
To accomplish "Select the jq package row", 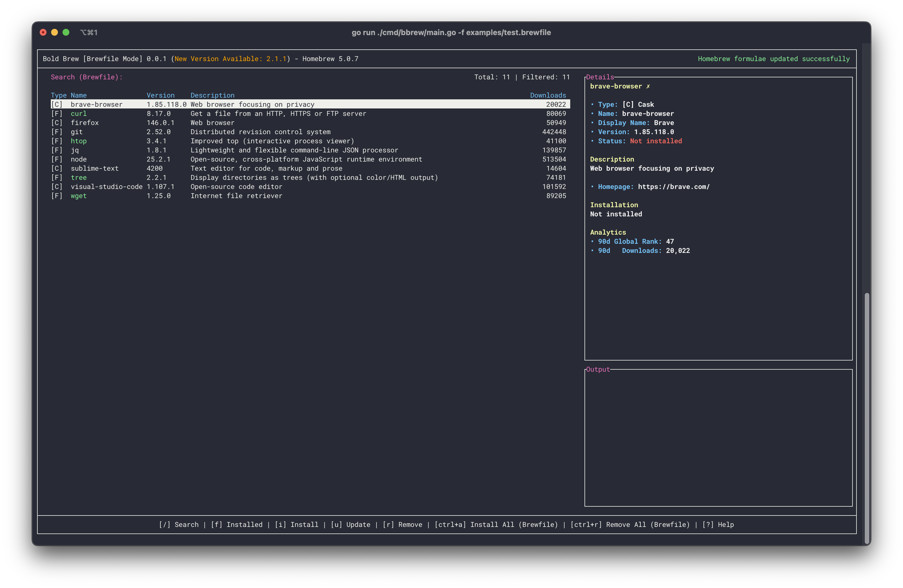I will click(75, 150).
